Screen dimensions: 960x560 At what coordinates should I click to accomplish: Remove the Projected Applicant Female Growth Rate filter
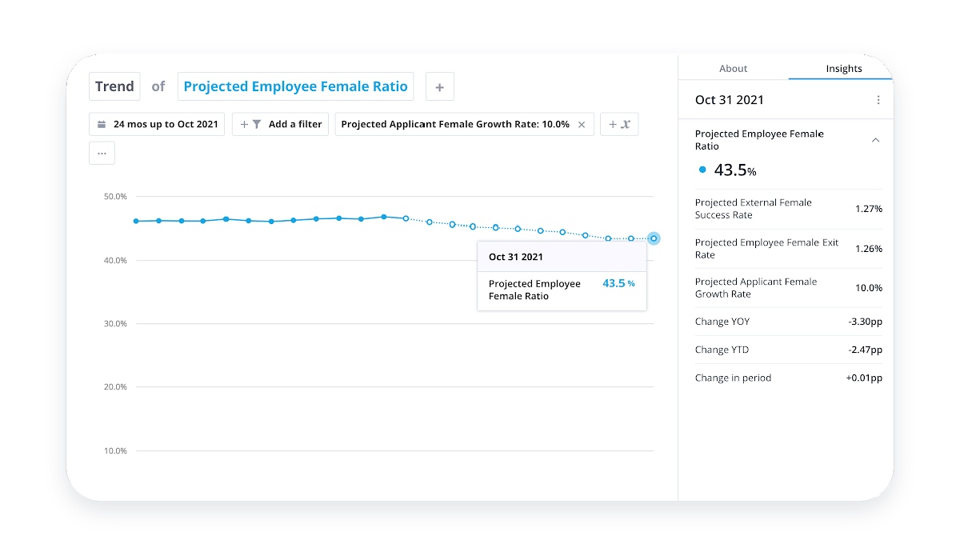[x=582, y=125]
